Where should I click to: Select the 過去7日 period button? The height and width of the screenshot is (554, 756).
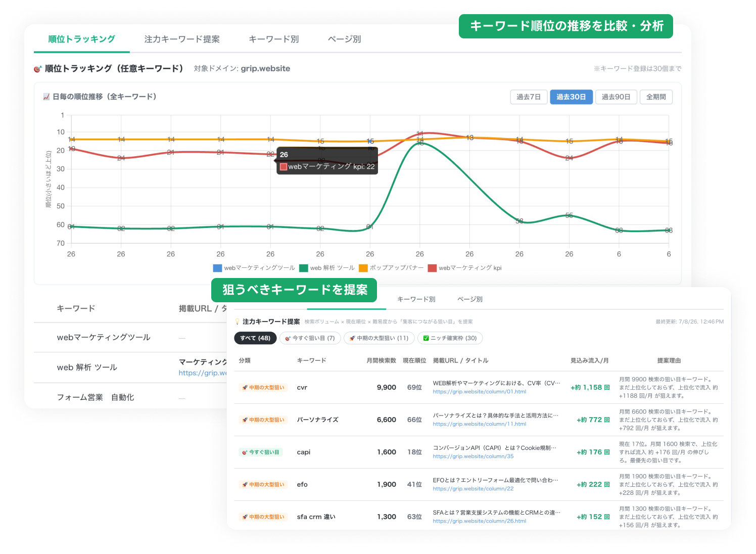pos(529,97)
